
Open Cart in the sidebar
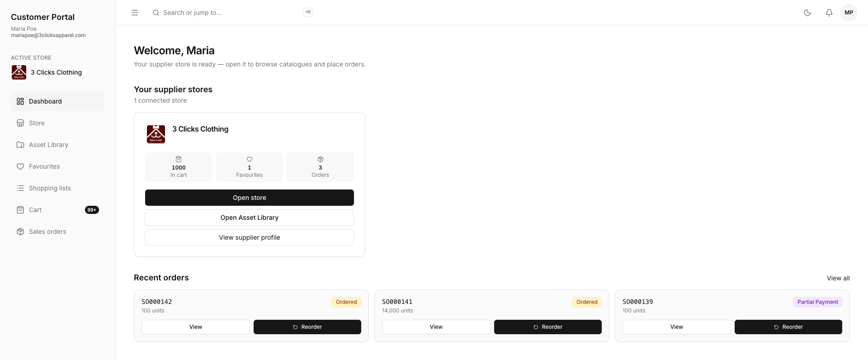coord(57,210)
